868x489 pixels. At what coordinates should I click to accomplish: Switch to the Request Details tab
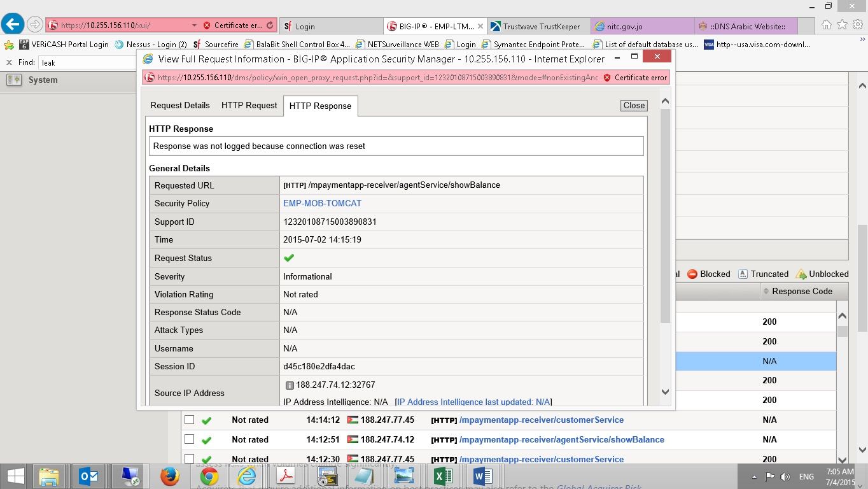point(180,106)
